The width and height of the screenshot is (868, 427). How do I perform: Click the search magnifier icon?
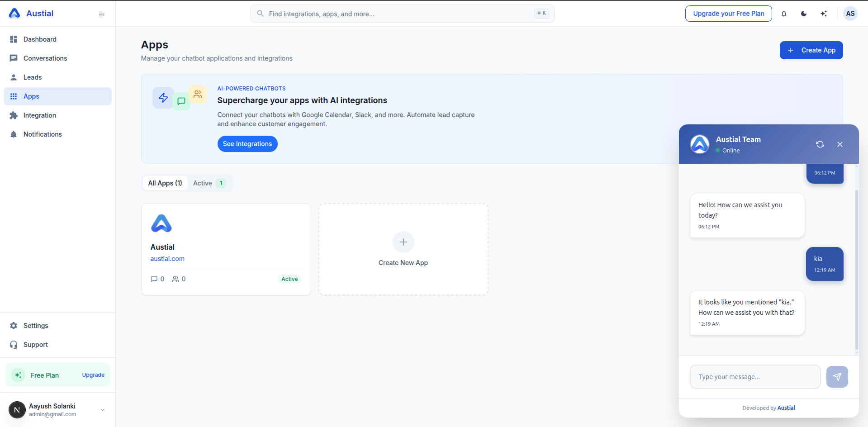click(x=261, y=14)
